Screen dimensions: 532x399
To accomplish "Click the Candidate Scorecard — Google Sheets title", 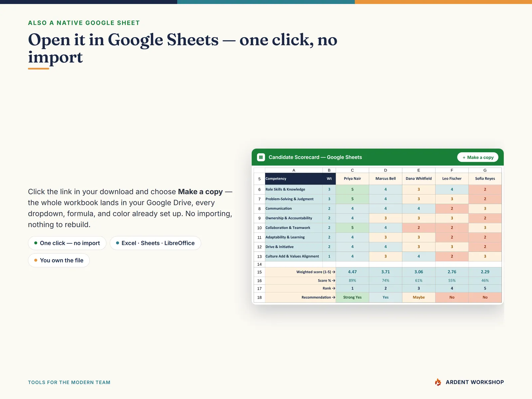I will click(315, 157).
